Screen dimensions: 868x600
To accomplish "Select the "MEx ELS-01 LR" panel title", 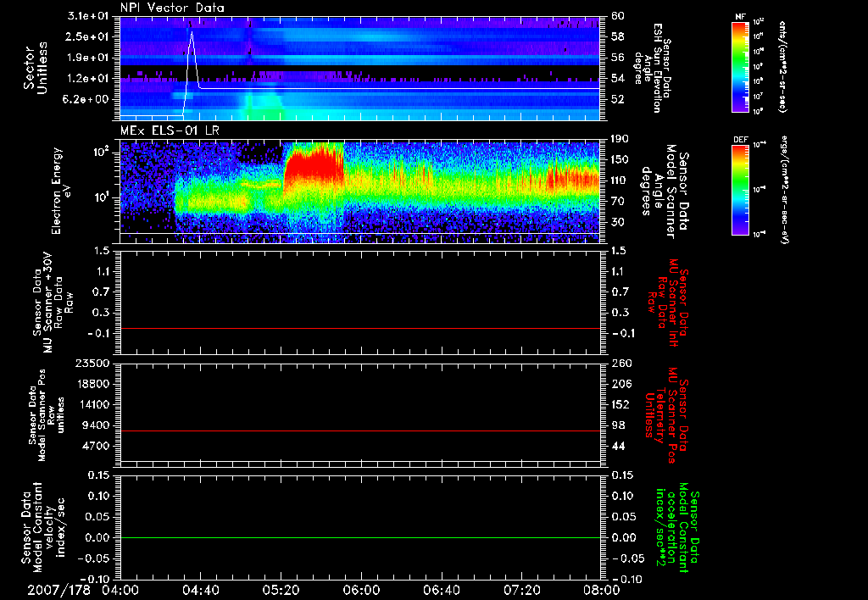I will 170,131.
